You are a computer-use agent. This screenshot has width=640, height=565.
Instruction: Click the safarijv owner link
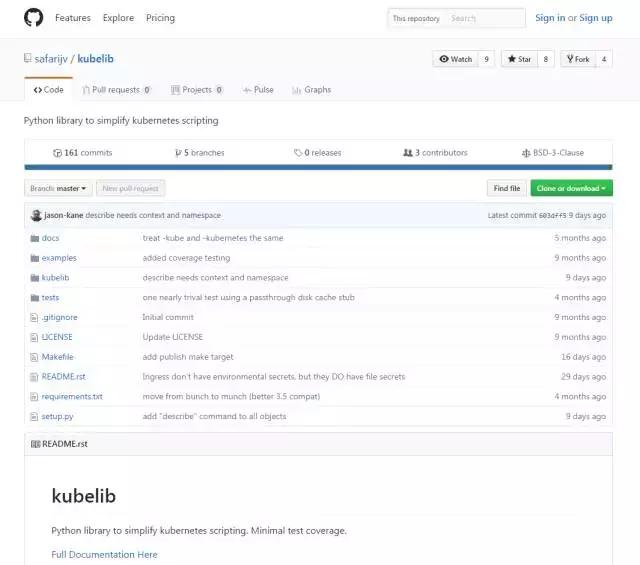point(51,59)
